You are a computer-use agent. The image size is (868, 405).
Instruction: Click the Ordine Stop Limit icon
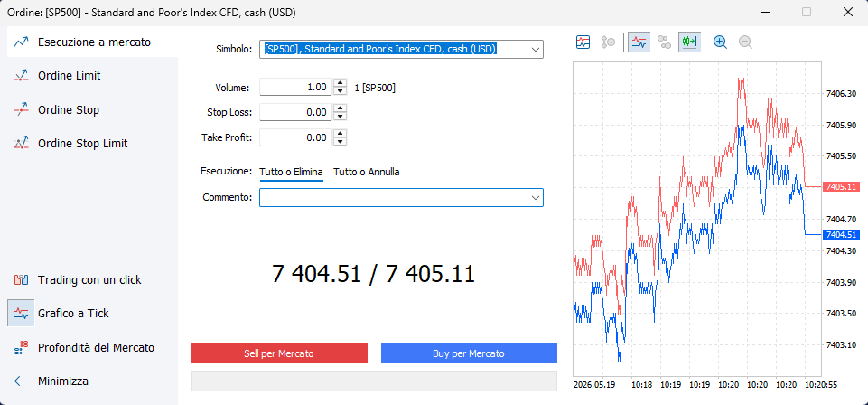pos(21,144)
